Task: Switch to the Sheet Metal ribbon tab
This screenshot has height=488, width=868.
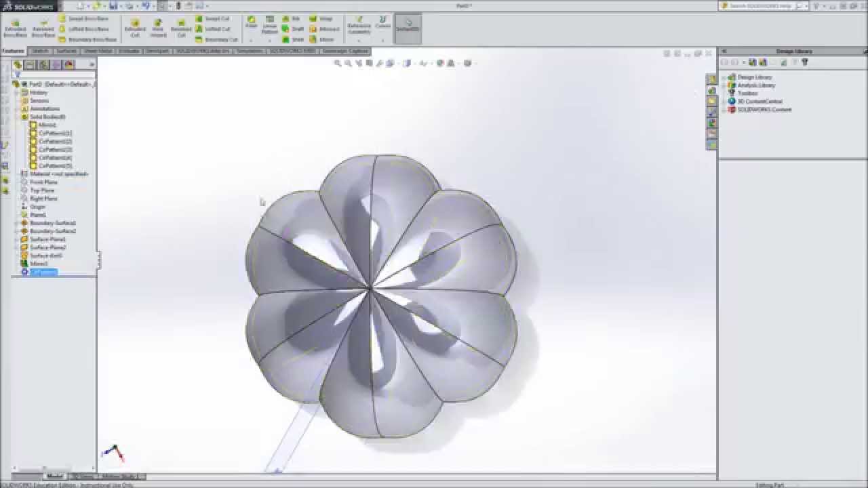Action: [98, 51]
